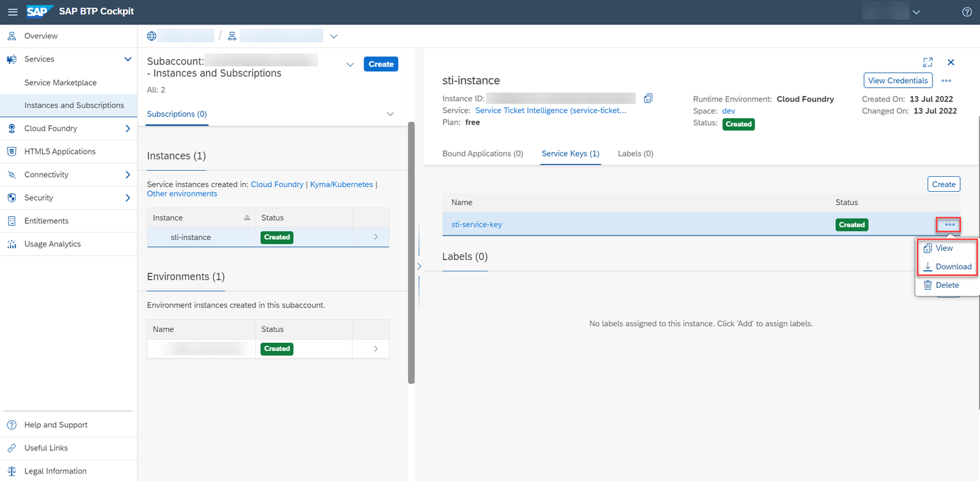
Task: Expand the Subscriptions section chevron
Action: (x=390, y=114)
